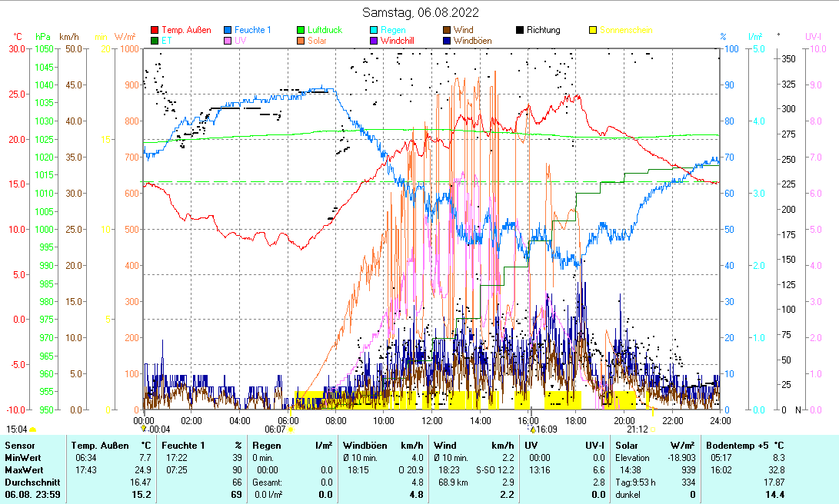Click the green Luftdruck legend swatch
Image resolution: width=839 pixels, height=504 pixels.
click(x=301, y=30)
